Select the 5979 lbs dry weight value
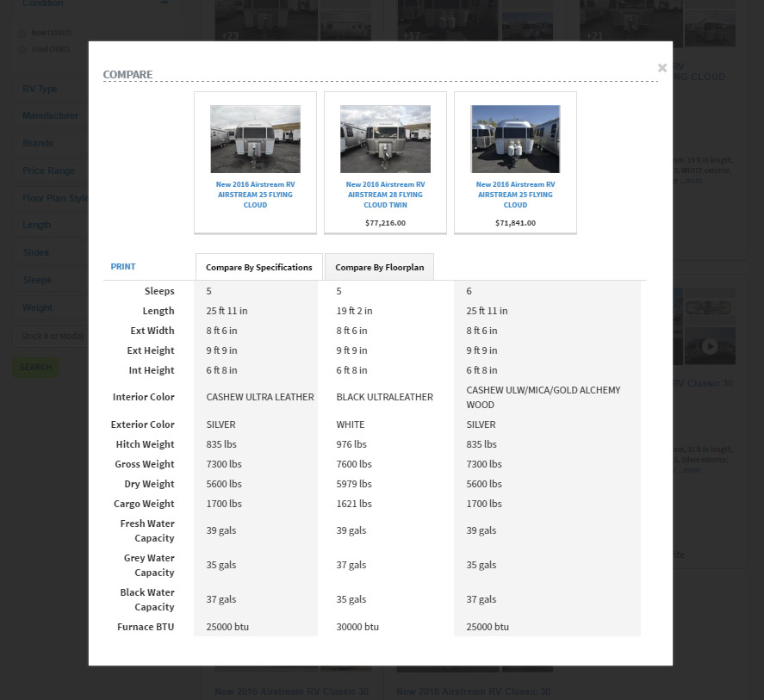Image resolution: width=764 pixels, height=700 pixels. (x=354, y=484)
